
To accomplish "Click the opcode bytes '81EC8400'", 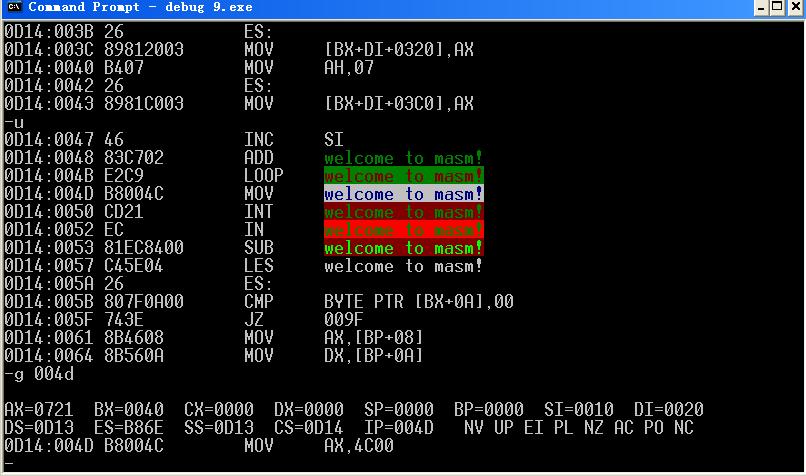I will [144, 248].
